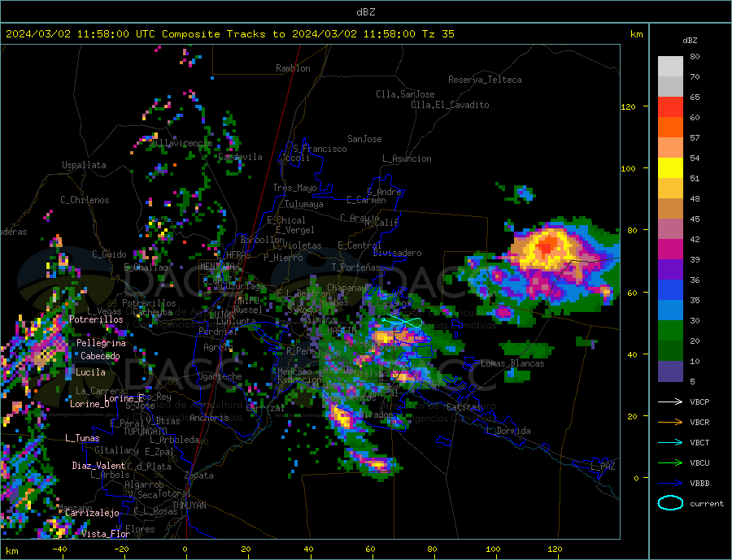732x560 pixels.
Task: Click the 'Lucila' place label
Action: (90, 372)
